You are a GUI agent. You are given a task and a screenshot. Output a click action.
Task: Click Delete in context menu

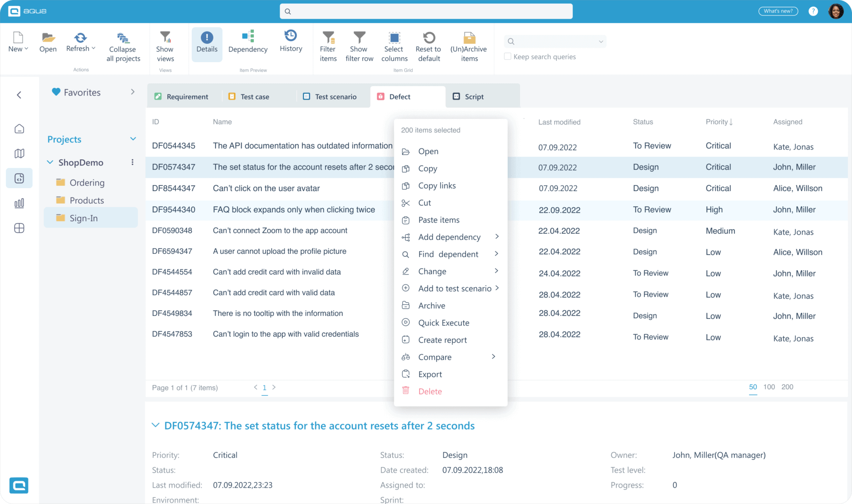point(430,391)
